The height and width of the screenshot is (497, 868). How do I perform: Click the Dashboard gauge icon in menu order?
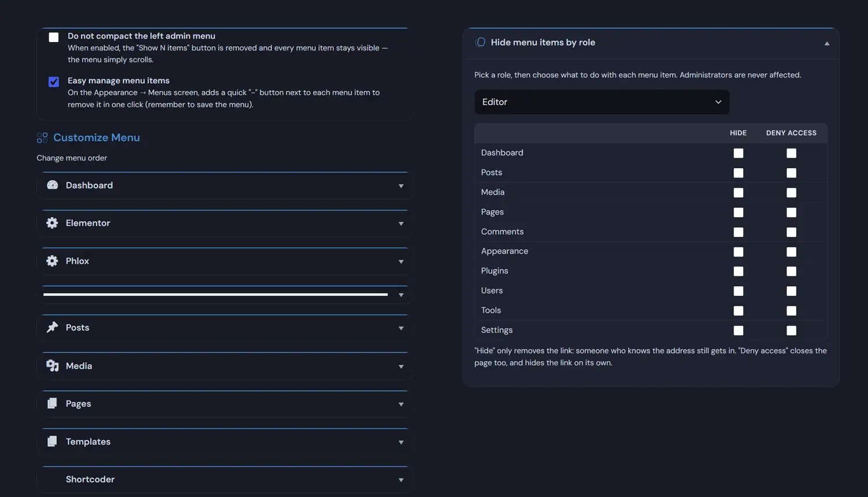pyautogui.click(x=53, y=185)
